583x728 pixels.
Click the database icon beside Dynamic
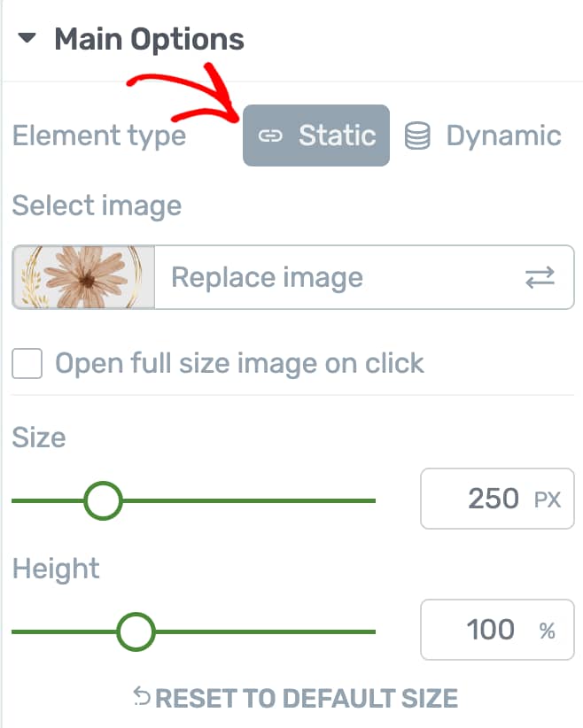point(417,136)
